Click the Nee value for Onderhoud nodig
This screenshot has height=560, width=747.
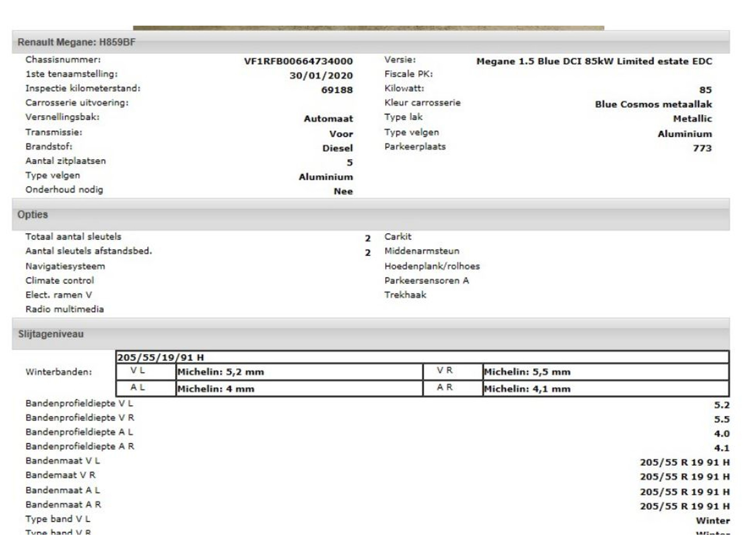[343, 191]
